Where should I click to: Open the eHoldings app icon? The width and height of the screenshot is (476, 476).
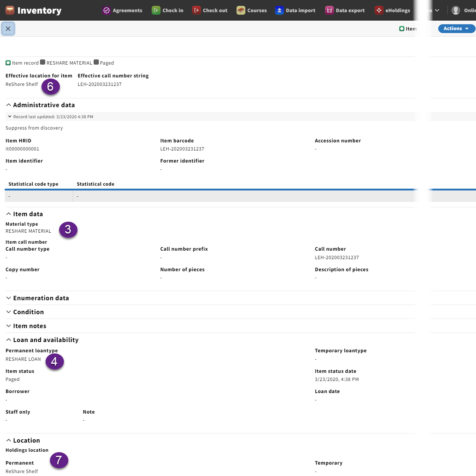pyautogui.click(x=379, y=10)
